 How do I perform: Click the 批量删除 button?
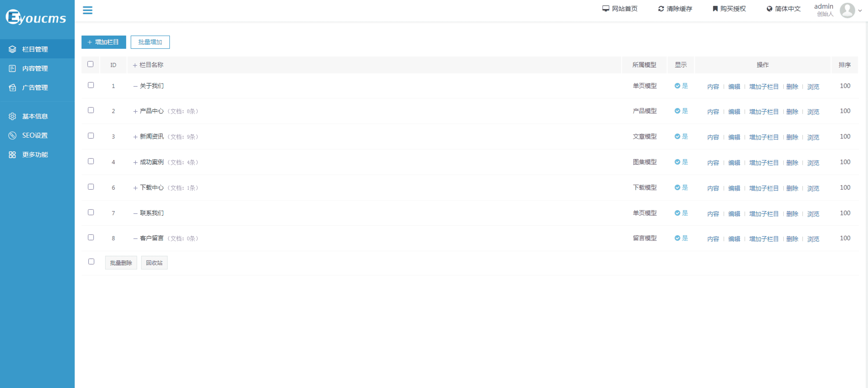click(x=121, y=263)
